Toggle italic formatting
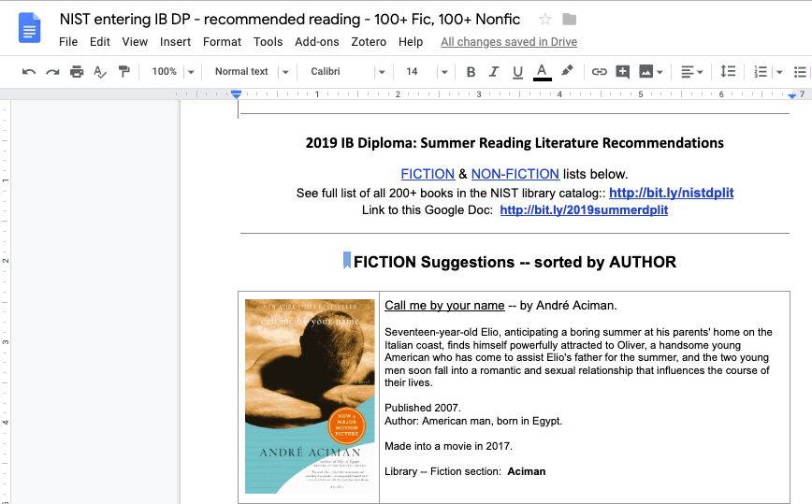Screen dimensions: 812x504 coord(494,72)
